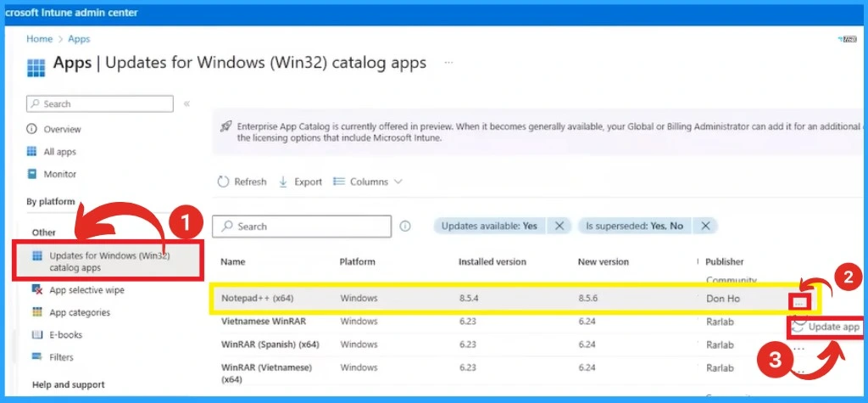Viewport: 868px width, 403px height.
Task: Refresh the app list
Action: [242, 182]
